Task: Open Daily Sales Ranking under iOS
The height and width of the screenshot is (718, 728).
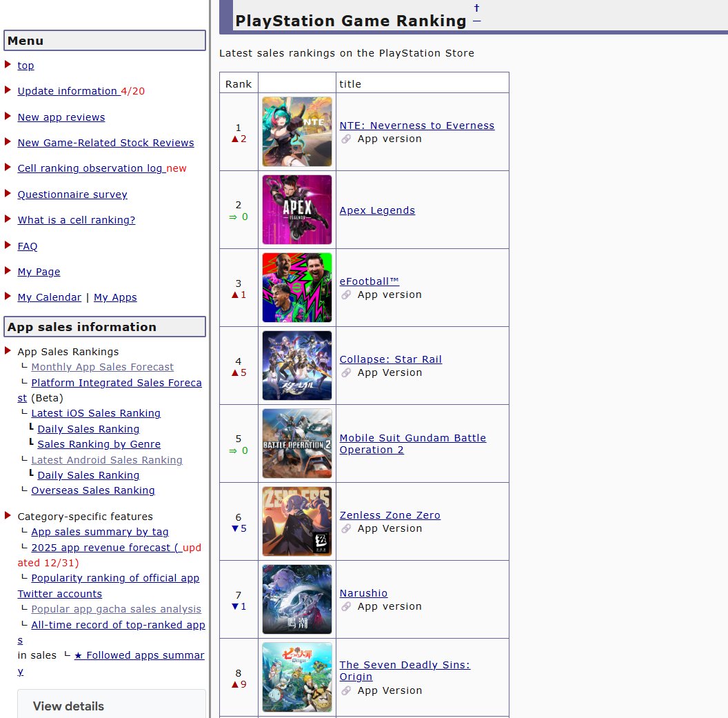Action: coord(88,429)
